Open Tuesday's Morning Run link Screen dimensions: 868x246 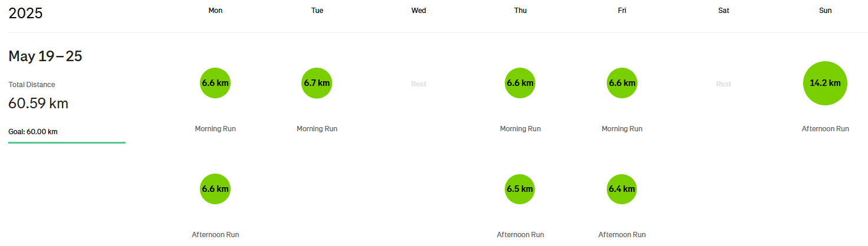click(317, 129)
